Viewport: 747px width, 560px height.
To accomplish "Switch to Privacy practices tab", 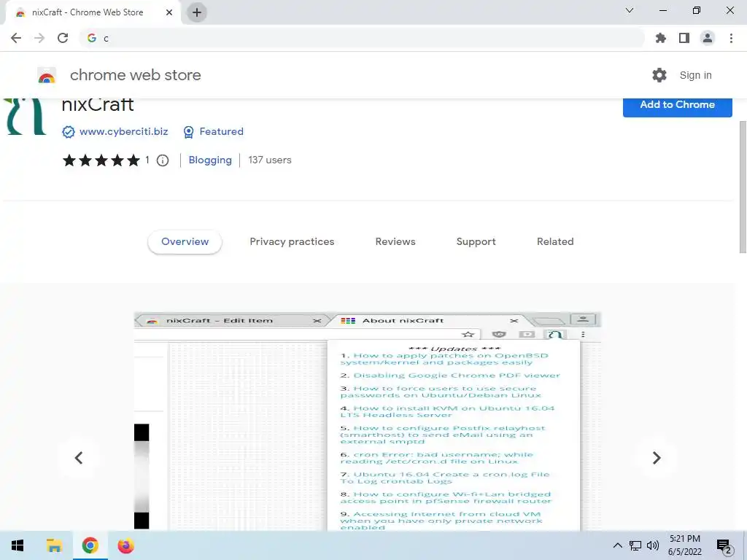I will pos(292,242).
